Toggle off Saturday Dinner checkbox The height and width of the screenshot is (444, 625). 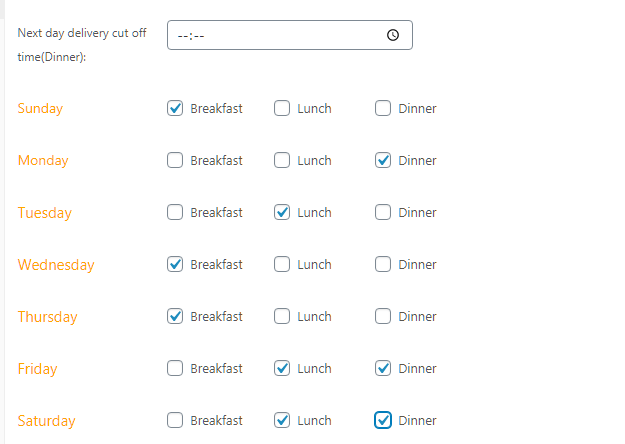click(x=383, y=420)
